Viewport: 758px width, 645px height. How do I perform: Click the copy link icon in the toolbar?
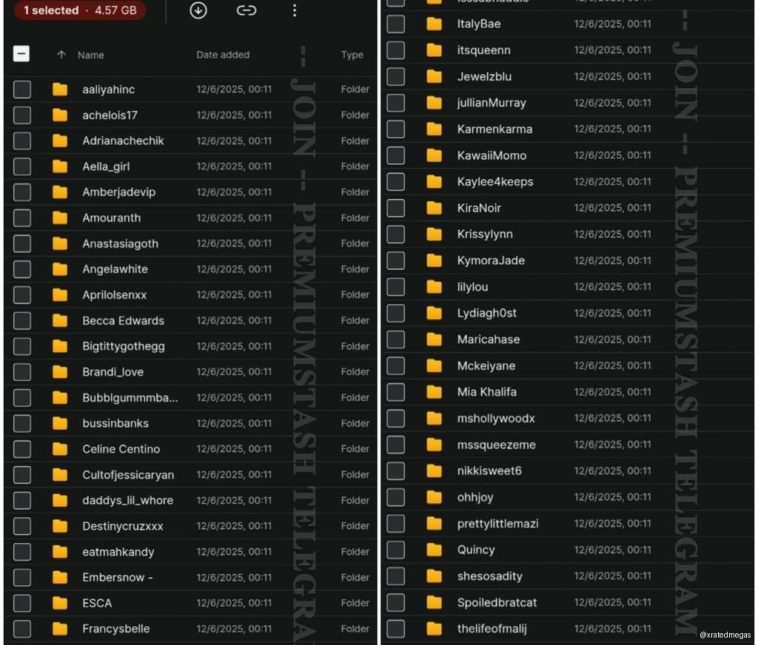(x=246, y=11)
